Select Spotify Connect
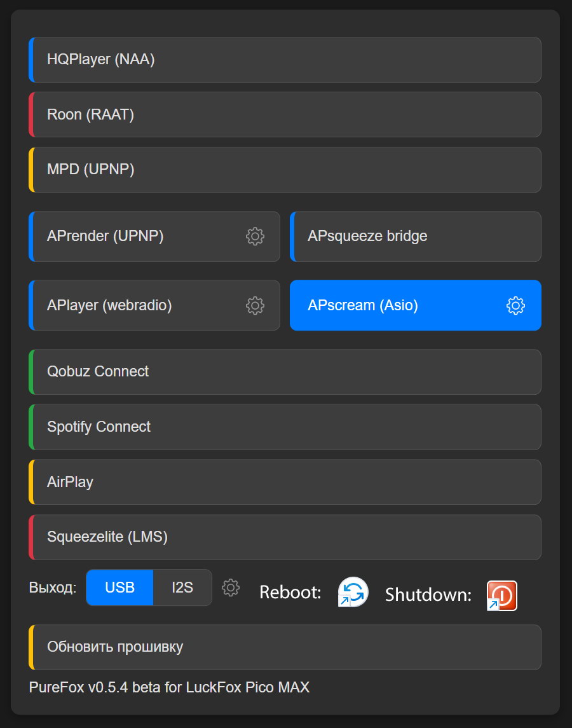This screenshot has width=572, height=728. tap(285, 427)
